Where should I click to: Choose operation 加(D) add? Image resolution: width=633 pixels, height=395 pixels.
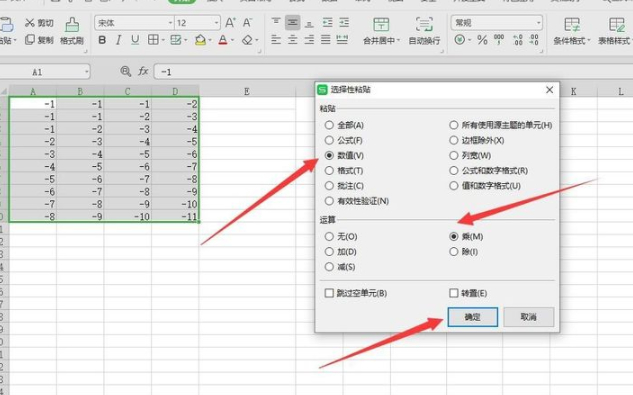pos(340,252)
